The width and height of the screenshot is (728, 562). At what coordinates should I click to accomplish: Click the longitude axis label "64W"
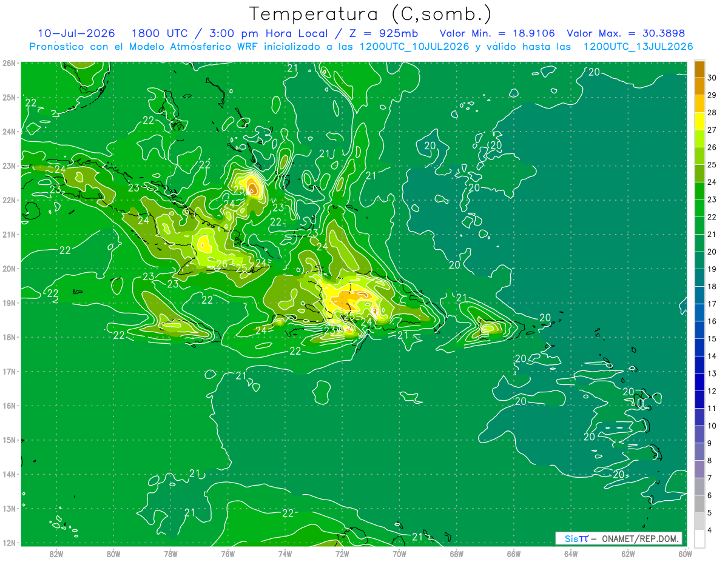571,553
